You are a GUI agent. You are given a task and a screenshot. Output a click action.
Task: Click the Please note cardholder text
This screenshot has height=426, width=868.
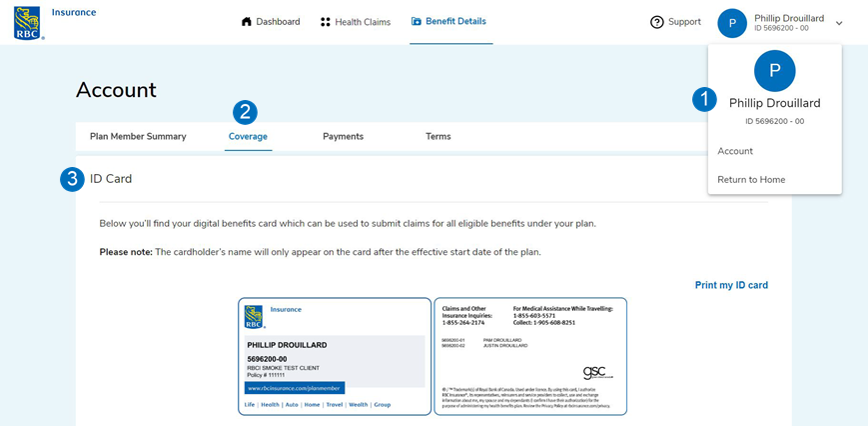(x=320, y=252)
